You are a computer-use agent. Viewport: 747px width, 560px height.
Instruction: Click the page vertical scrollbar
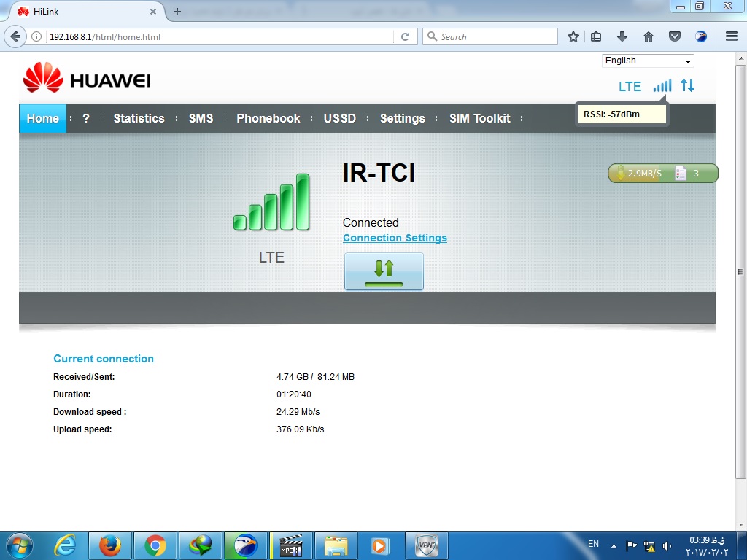point(741,271)
